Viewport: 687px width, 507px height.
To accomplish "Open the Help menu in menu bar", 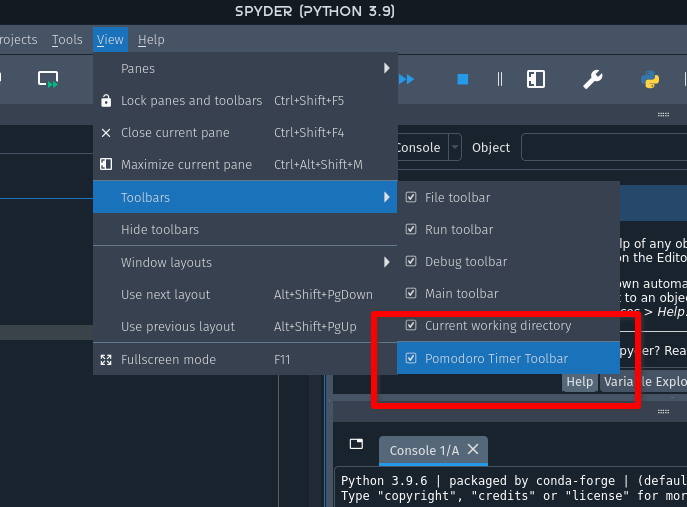I will (x=151, y=39).
